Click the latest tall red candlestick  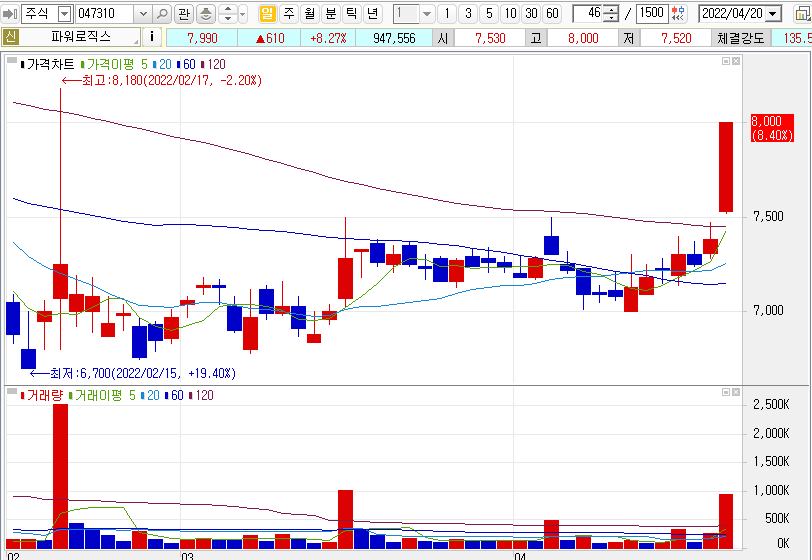[726, 167]
